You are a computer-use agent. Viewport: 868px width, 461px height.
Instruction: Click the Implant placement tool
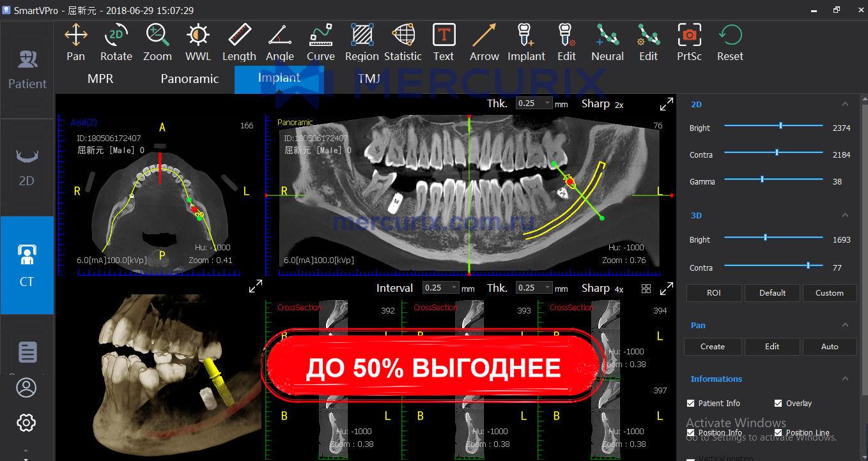[x=526, y=42]
